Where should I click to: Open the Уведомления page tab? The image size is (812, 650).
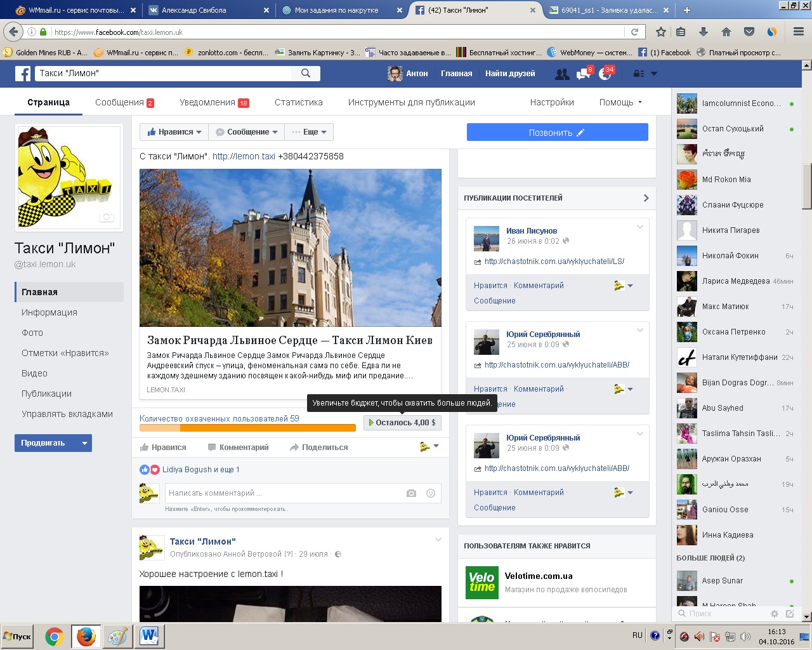214,102
